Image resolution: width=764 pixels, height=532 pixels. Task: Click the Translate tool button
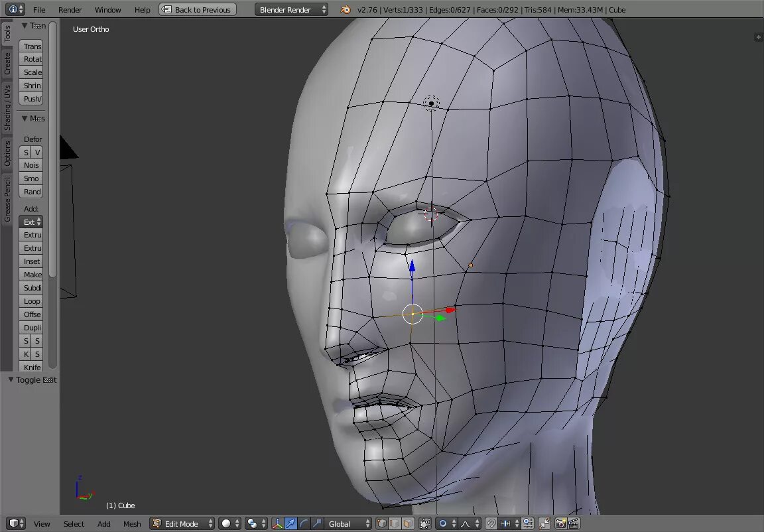tap(31, 46)
